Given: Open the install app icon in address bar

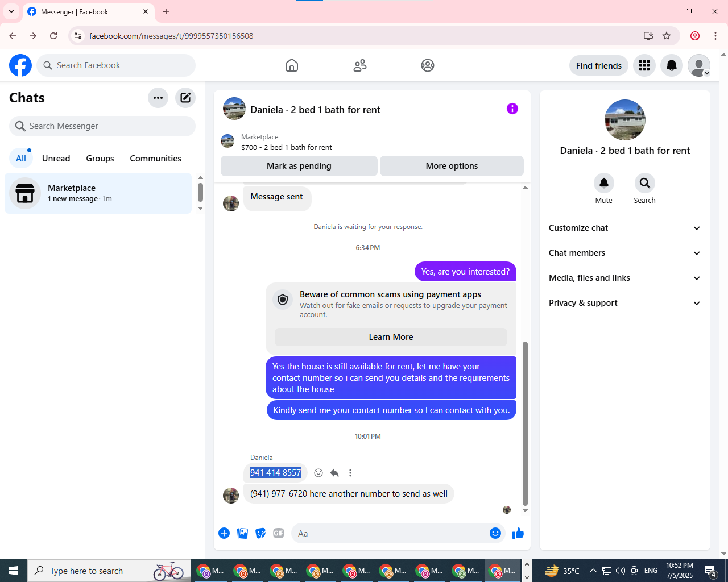Looking at the screenshot, I should tap(648, 36).
